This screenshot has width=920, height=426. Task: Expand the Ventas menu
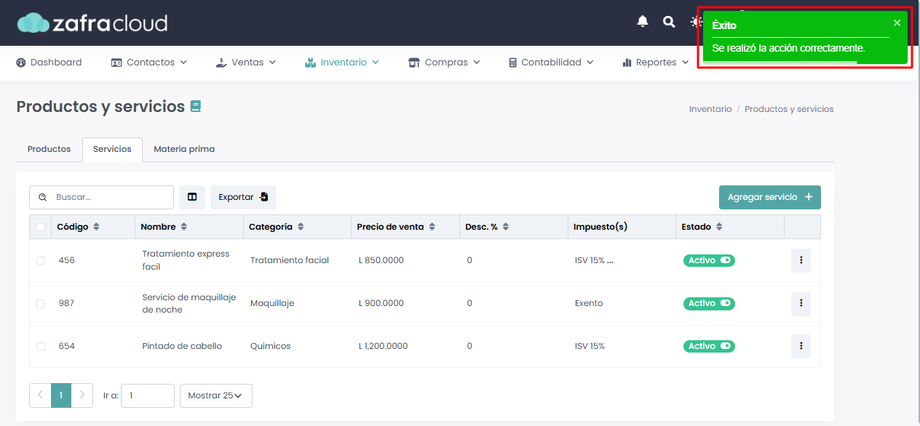tap(246, 62)
